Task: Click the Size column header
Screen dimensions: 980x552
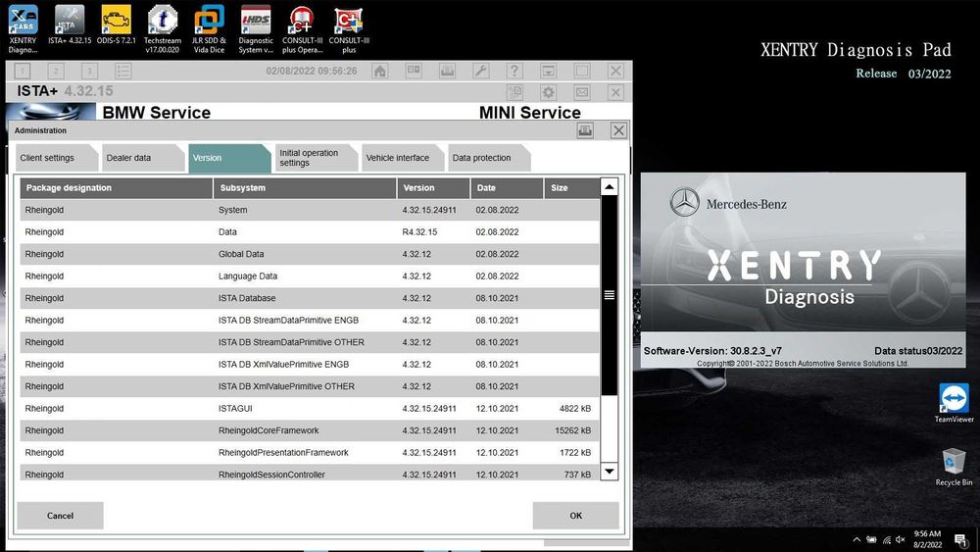Action: pyautogui.click(x=571, y=187)
